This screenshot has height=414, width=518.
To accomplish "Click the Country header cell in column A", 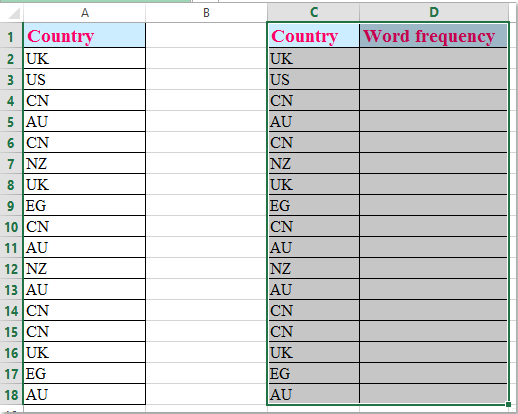I will 85,36.
